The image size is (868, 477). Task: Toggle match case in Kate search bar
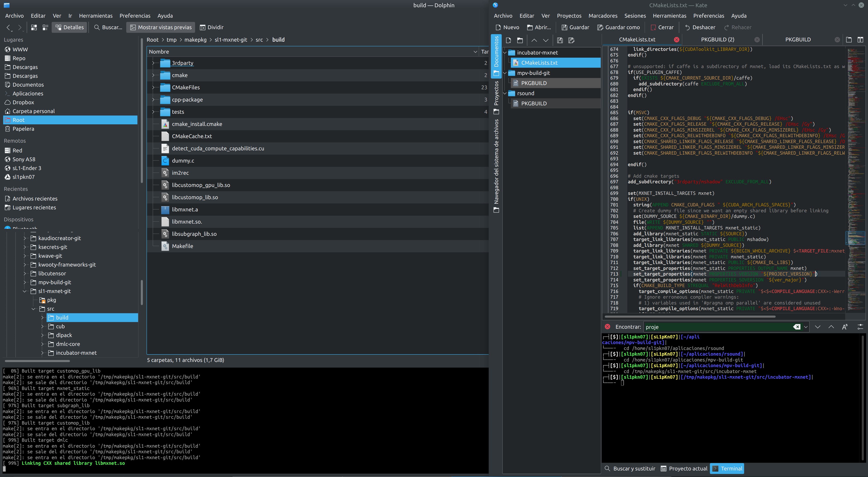844,327
